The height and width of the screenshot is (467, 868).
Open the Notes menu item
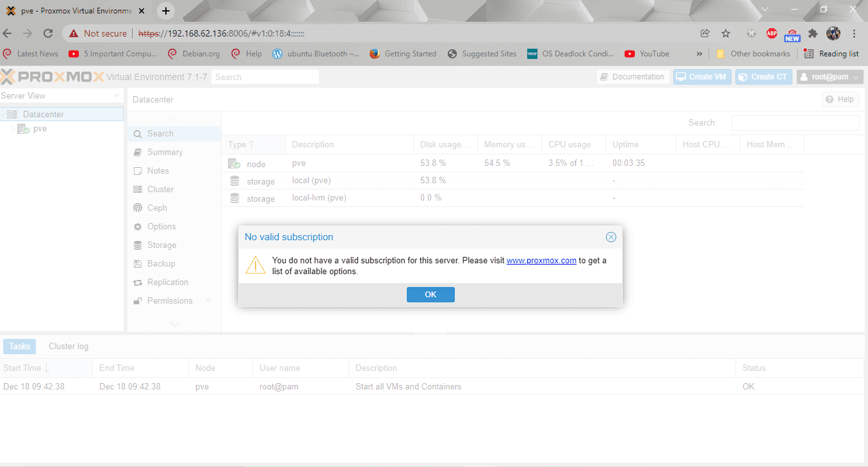(174, 170)
